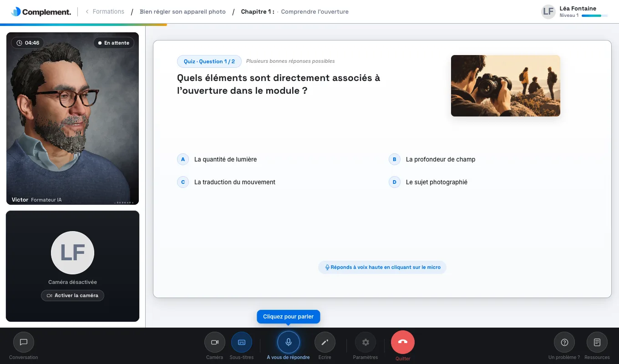The height and width of the screenshot is (364, 619).
Task: Click the quiz question heading text
Action: [279, 84]
